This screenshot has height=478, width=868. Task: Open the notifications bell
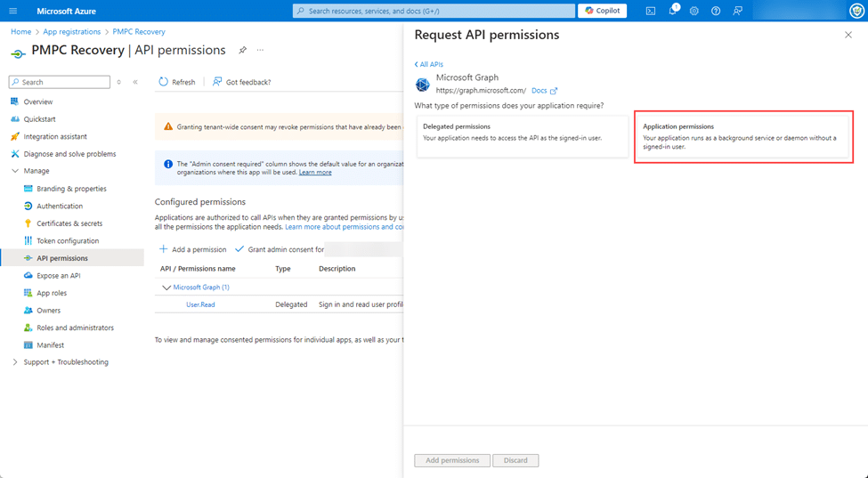(x=672, y=11)
